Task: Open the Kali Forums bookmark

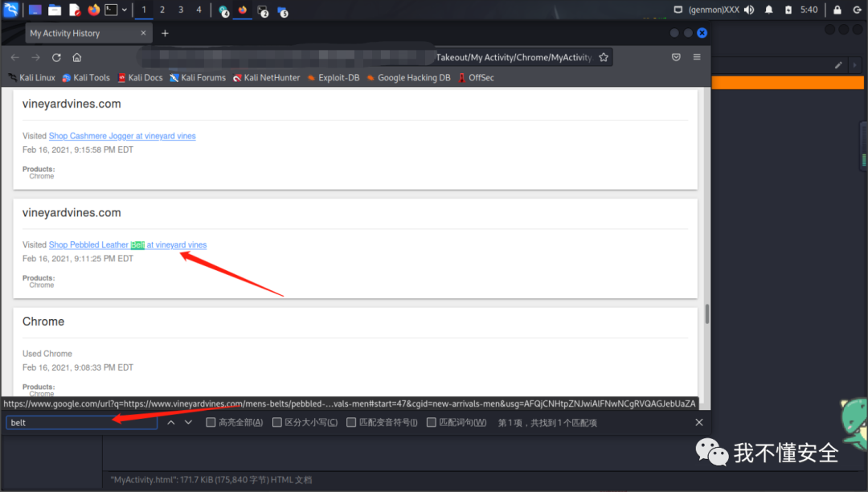Action: click(x=198, y=78)
